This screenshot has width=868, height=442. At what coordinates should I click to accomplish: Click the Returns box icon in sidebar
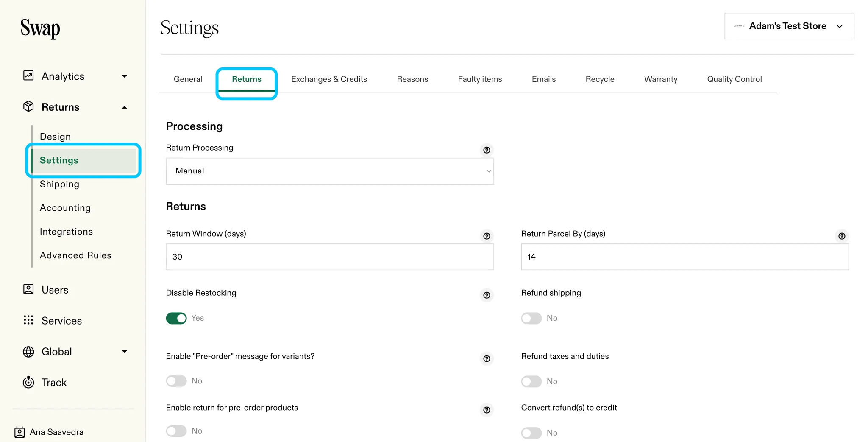click(x=28, y=106)
